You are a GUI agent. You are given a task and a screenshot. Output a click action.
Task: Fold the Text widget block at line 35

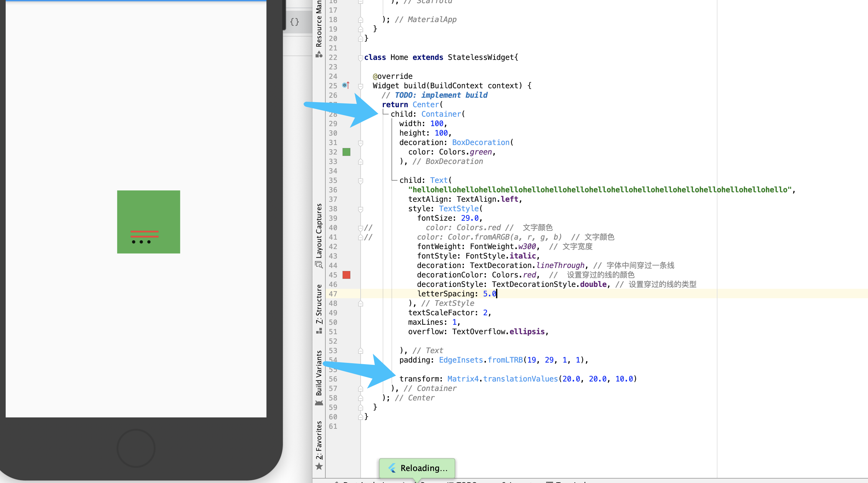tap(360, 181)
